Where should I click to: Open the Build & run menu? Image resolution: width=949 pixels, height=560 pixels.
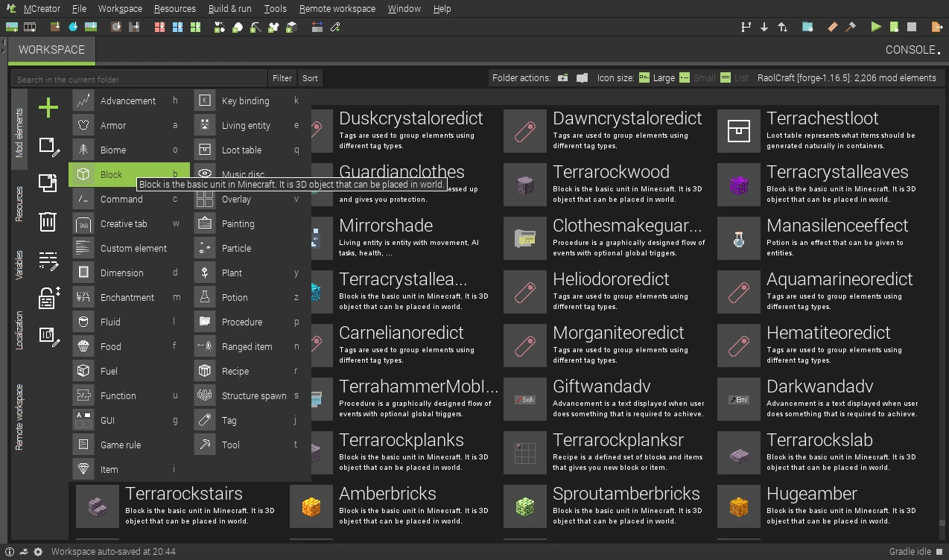(229, 9)
